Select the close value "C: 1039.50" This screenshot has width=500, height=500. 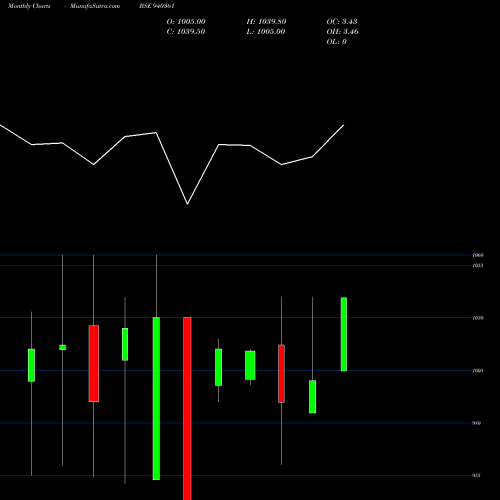[x=186, y=32]
